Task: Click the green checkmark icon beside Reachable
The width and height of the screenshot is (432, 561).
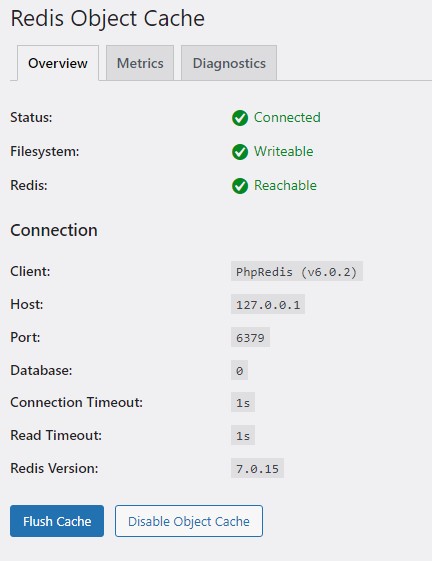Action: point(240,186)
